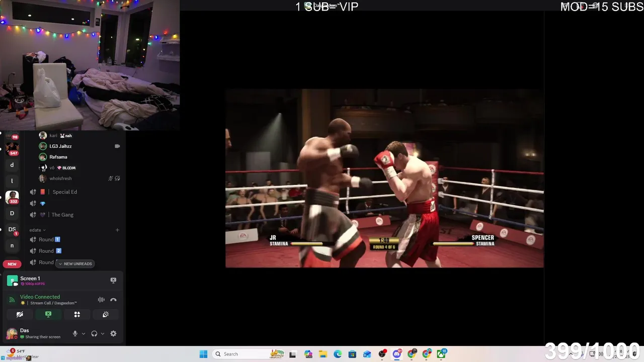Open Microsoft Store from taskbar

(x=352, y=354)
